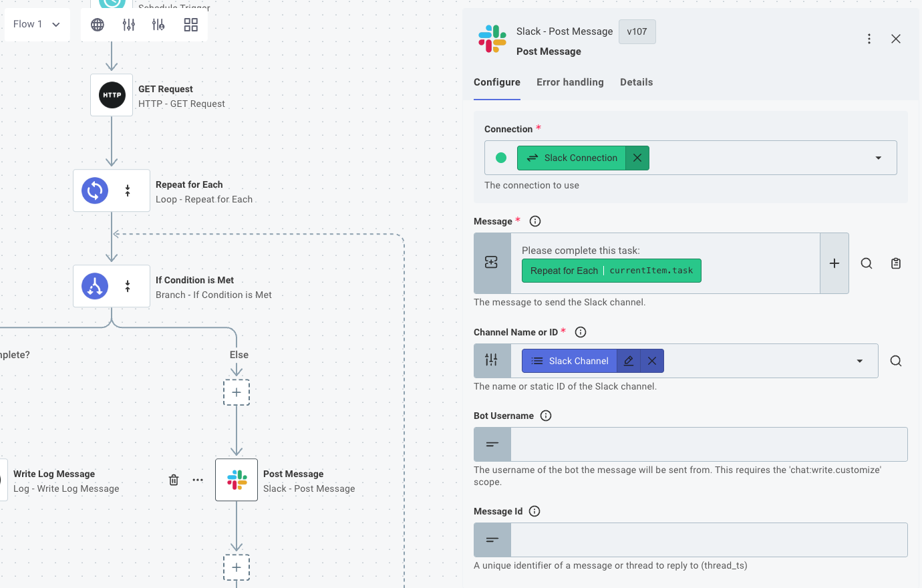922x588 pixels.
Task: Open the grid components icon in the toolbar
Action: pyautogui.click(x=190, y=24)
